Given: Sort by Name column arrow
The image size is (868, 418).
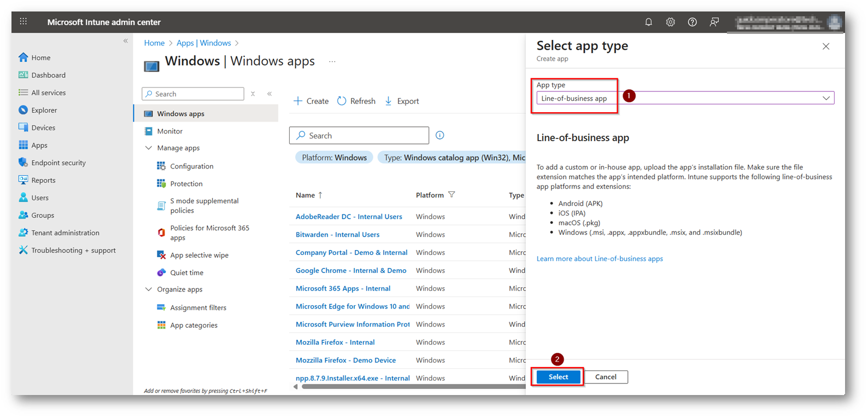Looking at the screenshot, I should (320, 195).
